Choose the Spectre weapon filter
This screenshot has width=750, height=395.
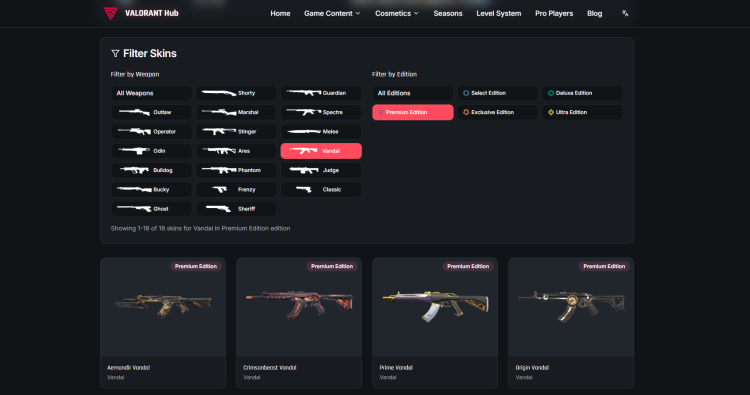click(x=321, y=112)
